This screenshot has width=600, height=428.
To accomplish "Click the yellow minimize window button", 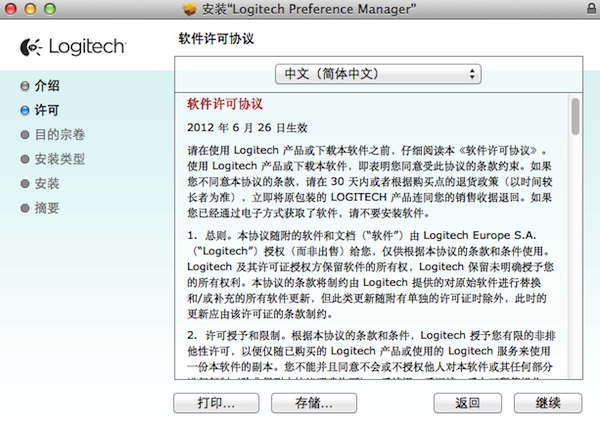I will (30, 8).
